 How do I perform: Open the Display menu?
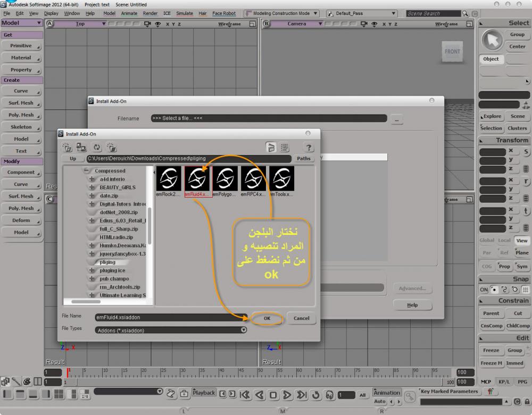pyautogui.click(x=51, y=13)
